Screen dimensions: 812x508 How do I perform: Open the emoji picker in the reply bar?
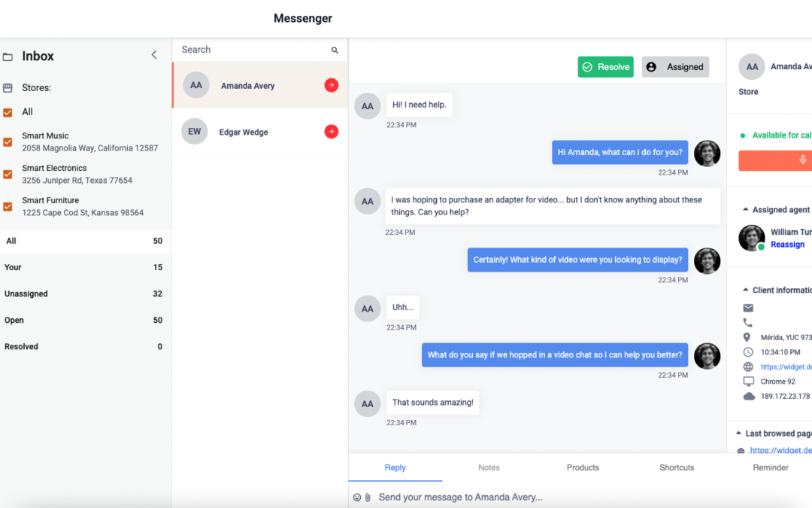point(356,497)
